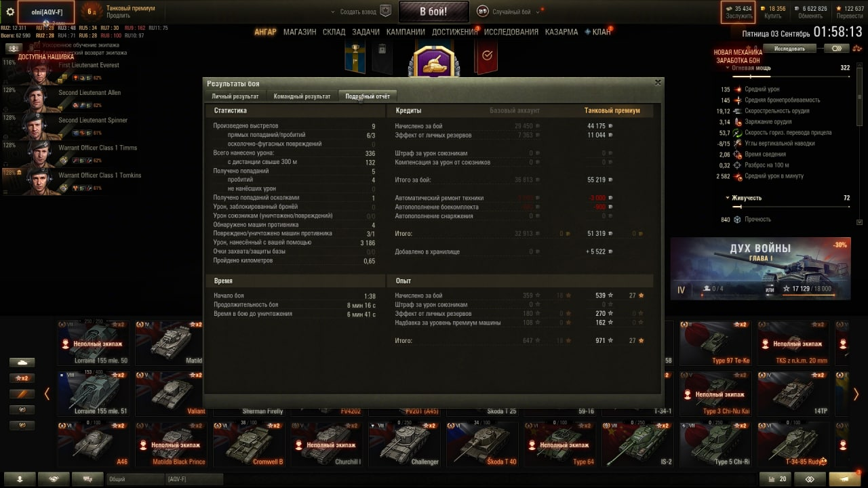
Task: Close the battle results window
Action: (657, 83)
